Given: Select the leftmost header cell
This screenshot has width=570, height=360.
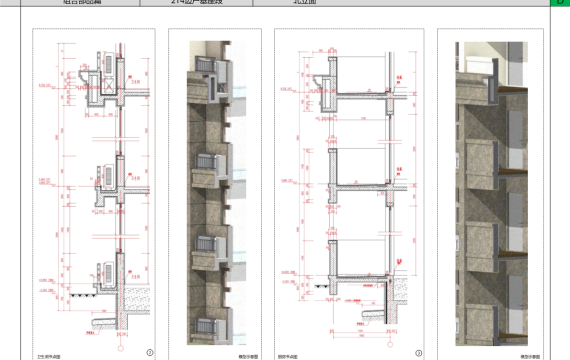Looking at the screenshot, I should point(80,3).
